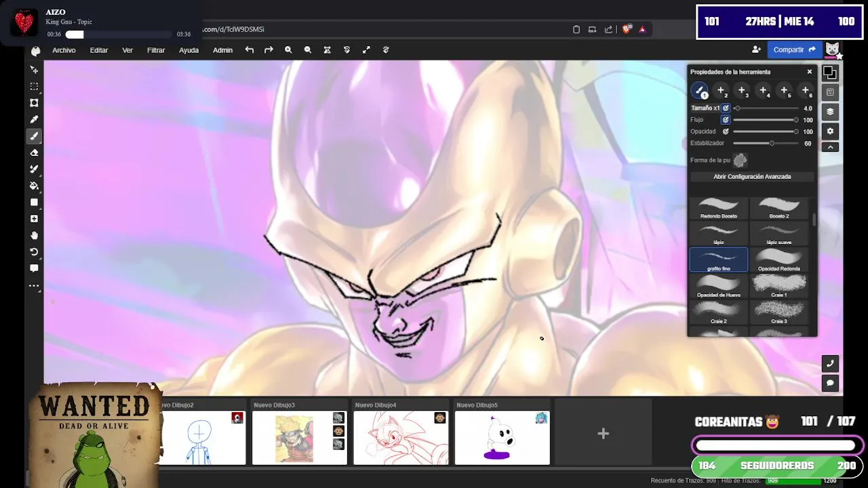Open the Ayuda menu
This screenshot has width=868, height=488.
tap(189, 50)
